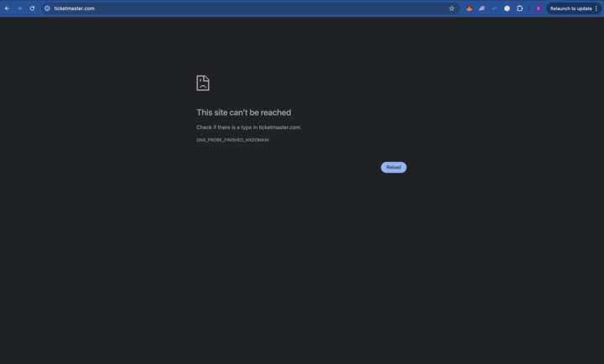Open the purple leaf extension icon
This screenshot has width=604, height=364.
click(x=482, y=8)
